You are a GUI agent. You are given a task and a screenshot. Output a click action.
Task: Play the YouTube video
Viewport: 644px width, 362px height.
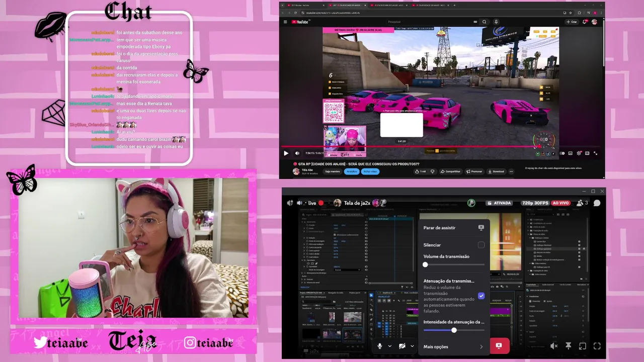point(286,153)
